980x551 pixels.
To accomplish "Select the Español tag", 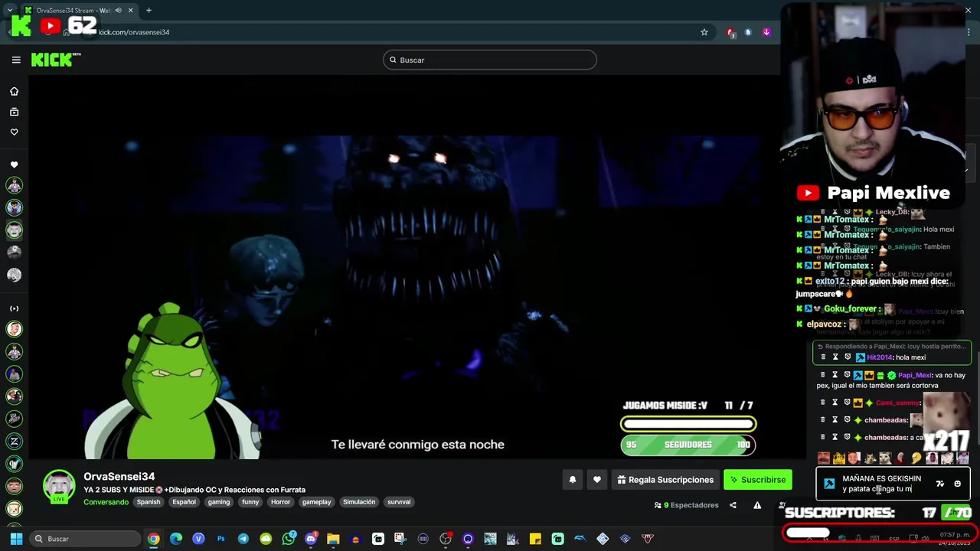I will (184, 502).
